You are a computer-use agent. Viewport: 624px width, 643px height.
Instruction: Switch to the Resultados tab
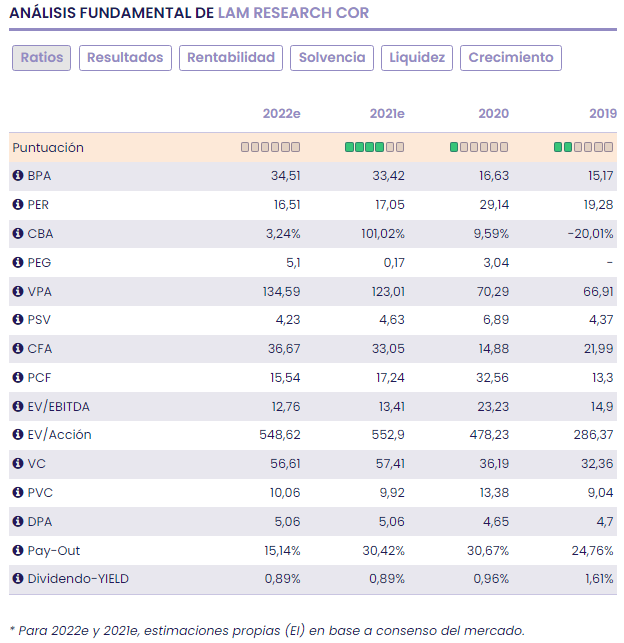[x=125, y=58]
